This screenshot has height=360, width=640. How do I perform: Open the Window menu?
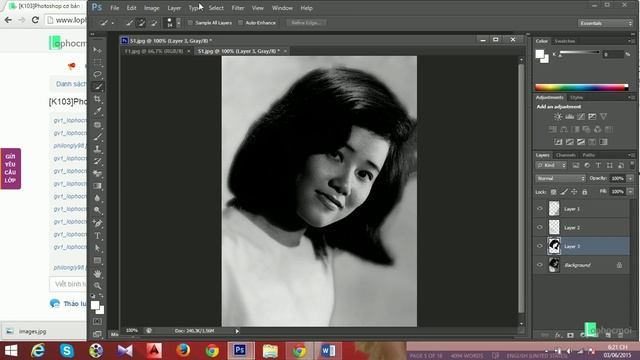click(x=282, y=8)
